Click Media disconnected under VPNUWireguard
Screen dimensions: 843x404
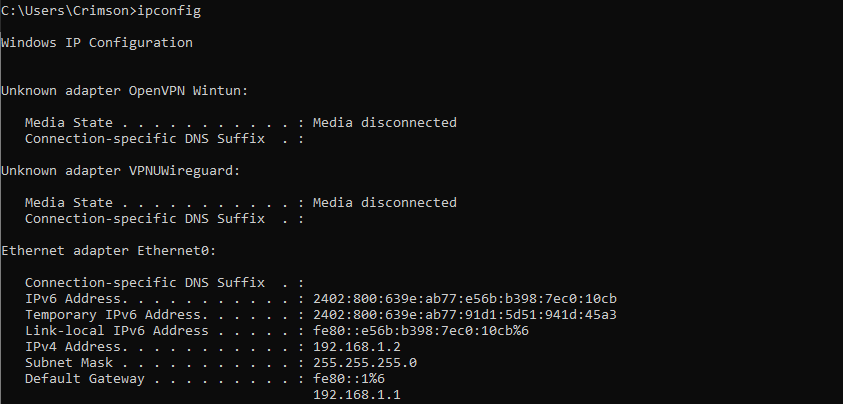(384, 203)
